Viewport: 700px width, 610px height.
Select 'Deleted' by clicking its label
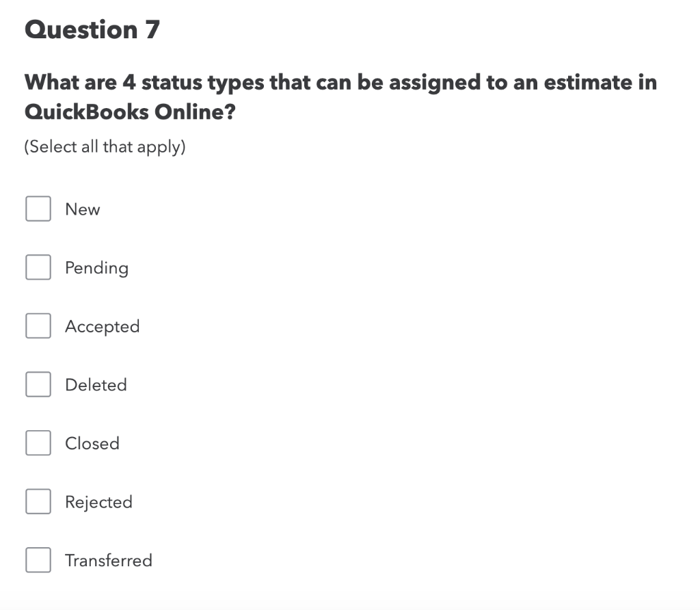[96, 385]
